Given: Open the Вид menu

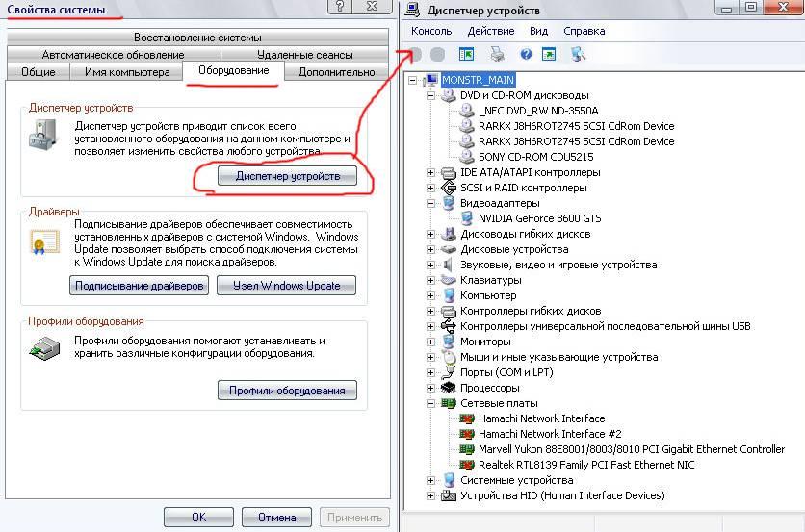Looking at the screenshot, I should pyautogui.click(x=538, y=31).
